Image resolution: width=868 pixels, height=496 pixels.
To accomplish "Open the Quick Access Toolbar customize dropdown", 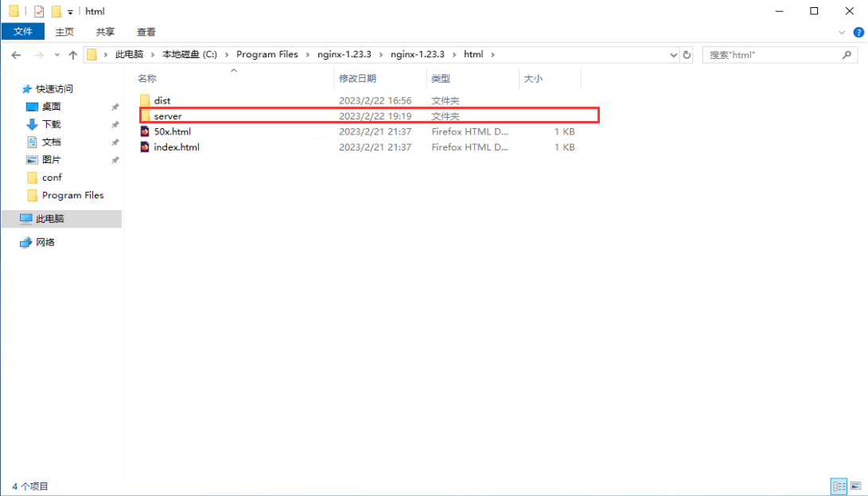I will pyautogui.click(x=70, y=10).
